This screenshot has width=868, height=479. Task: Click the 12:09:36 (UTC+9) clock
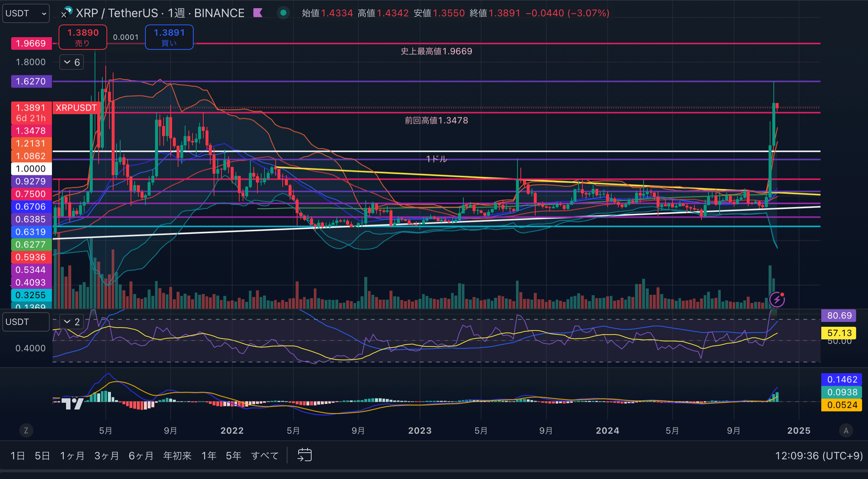click(819, 456)
